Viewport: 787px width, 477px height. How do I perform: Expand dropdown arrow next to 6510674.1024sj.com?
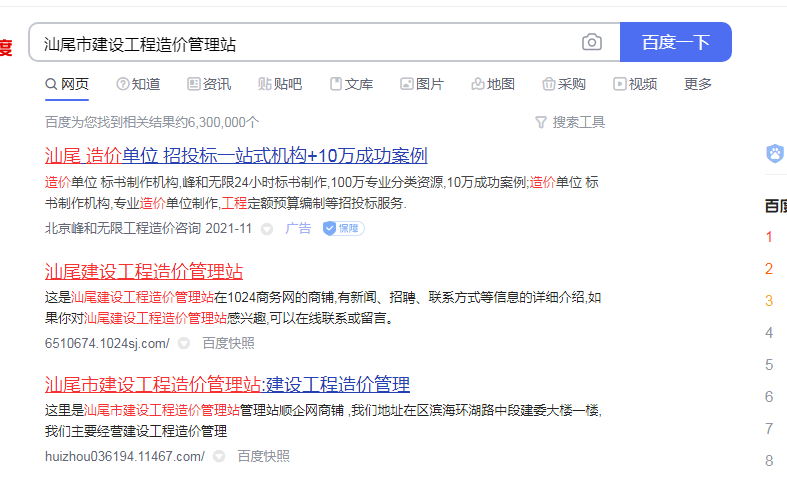point(184,343)
